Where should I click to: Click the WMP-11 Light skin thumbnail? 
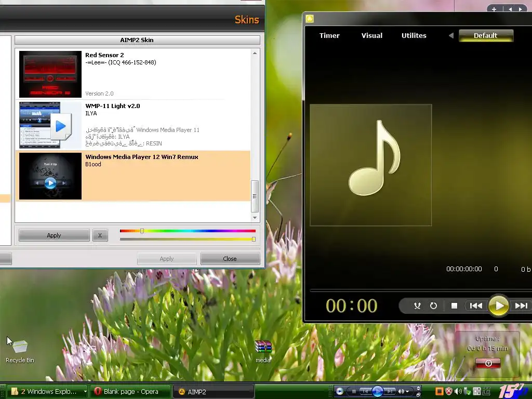pos(50,125)
